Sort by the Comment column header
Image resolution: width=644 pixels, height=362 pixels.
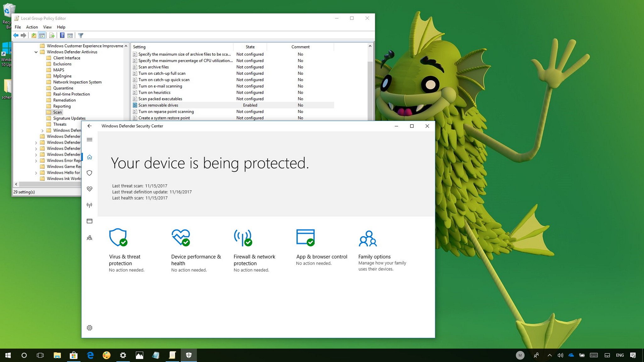300,47
